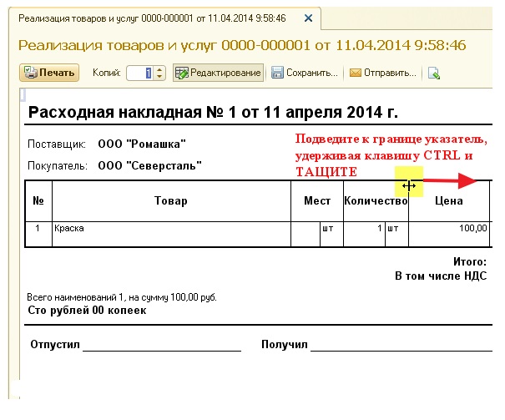Click the Получил signature label

coord(284,344)
